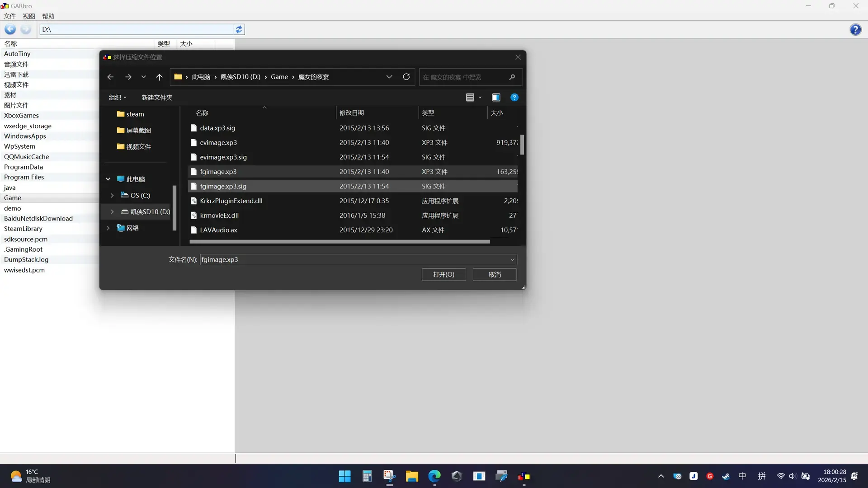This screenshot has height=488, width=868.
Task: Click GARbro path input field
Action: 137,29
